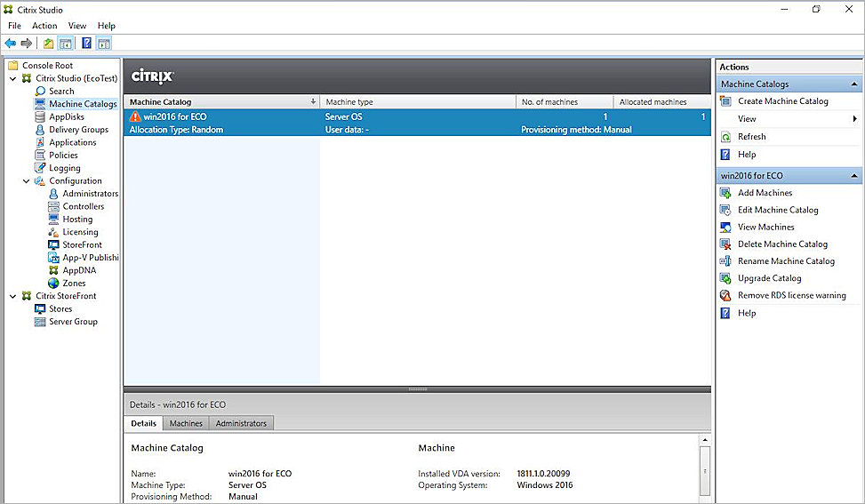Select the Search node icon in tree
The width and height of the screenshot is (865, 504).
click(x=41, y=91)
